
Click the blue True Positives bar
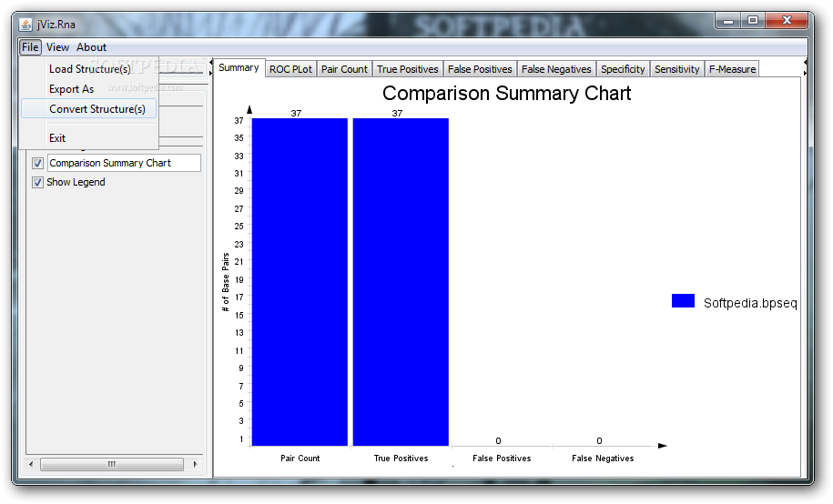pos(401,282)
